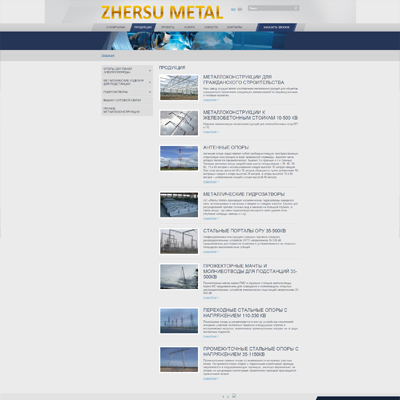Go to pagination page 1
The height and width of the screenshot is (400, 400).
[x=223, y=397]
